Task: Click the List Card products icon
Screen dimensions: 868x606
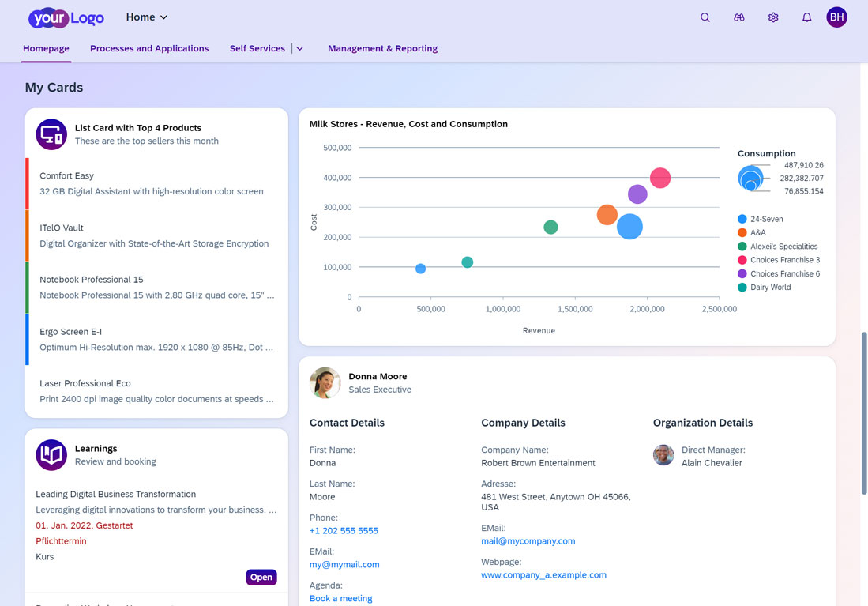Action: (51, 134)
